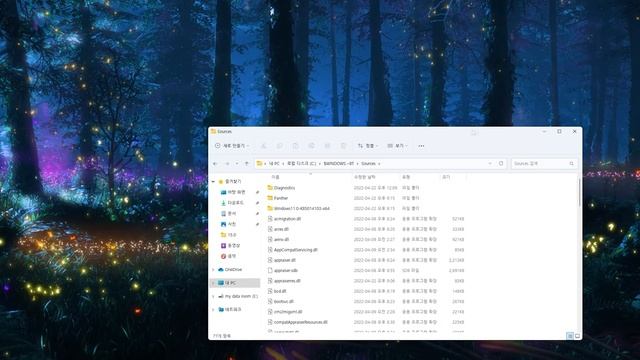Sort by Name (이름) column header
Screen dimensions: 640x360
click(276, 177)
